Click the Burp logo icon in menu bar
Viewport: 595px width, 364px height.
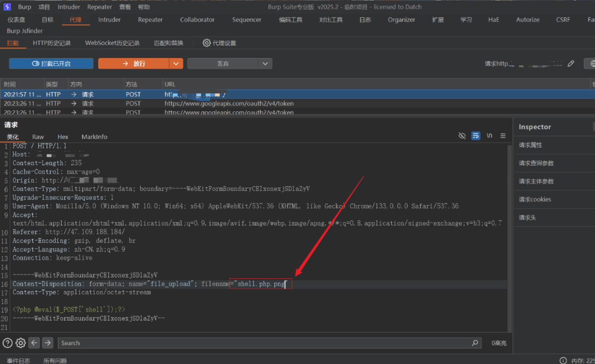7,7
